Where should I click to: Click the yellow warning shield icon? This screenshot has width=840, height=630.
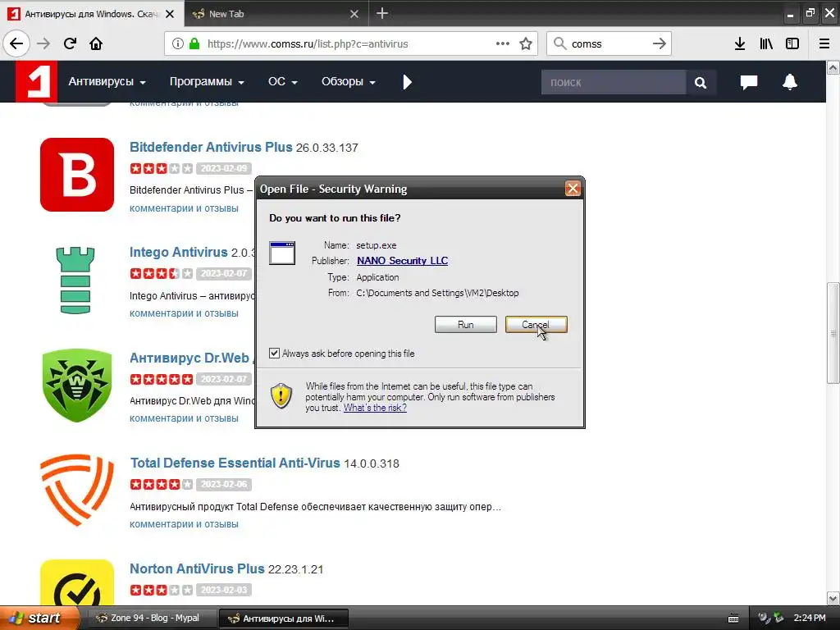(x=281, y=396)
